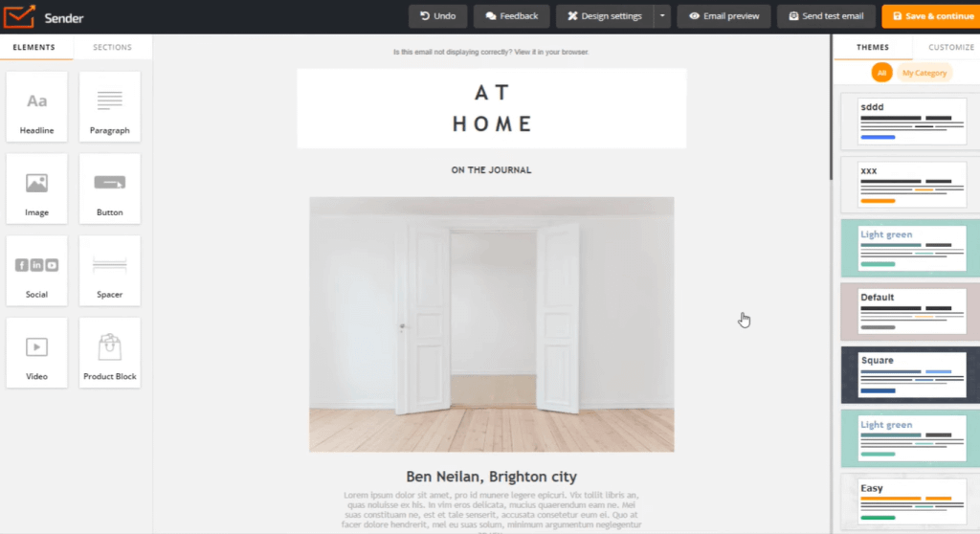Pick the Product Block element
The image size is (980, 534).
coord(109,353)
